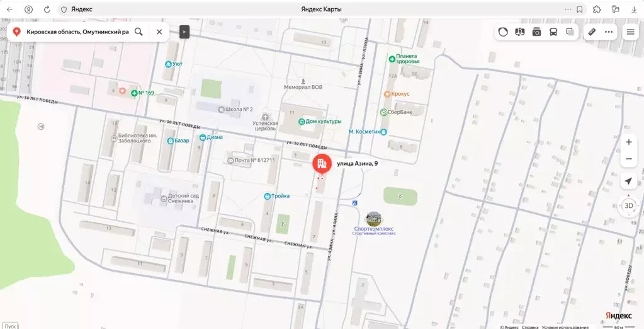Select Мемориал ВОВ landmark
This screenshot has width=644, height=329.
(303, 84)
